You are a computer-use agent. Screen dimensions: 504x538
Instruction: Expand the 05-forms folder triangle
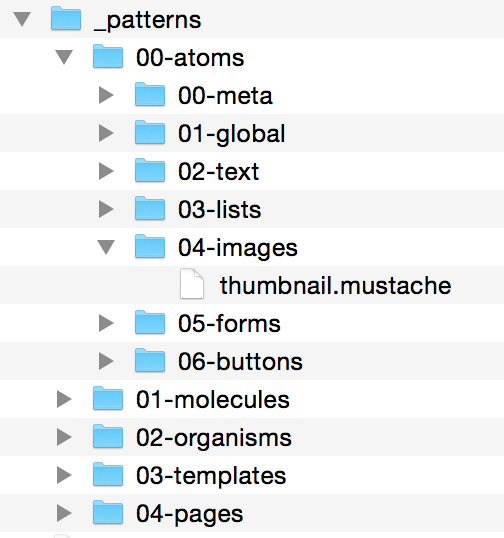point(106,323)
